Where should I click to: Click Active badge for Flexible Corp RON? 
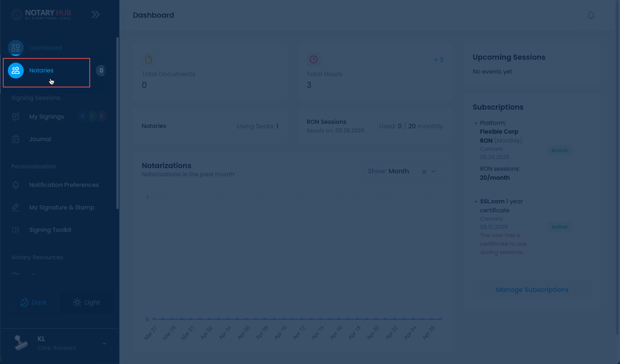[559, 150]
